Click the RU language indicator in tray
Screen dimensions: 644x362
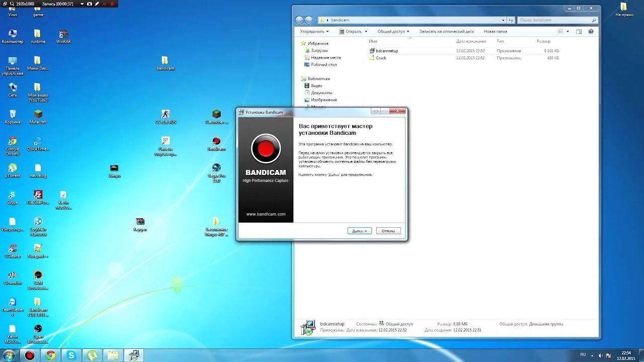click(x=583, y=354)
